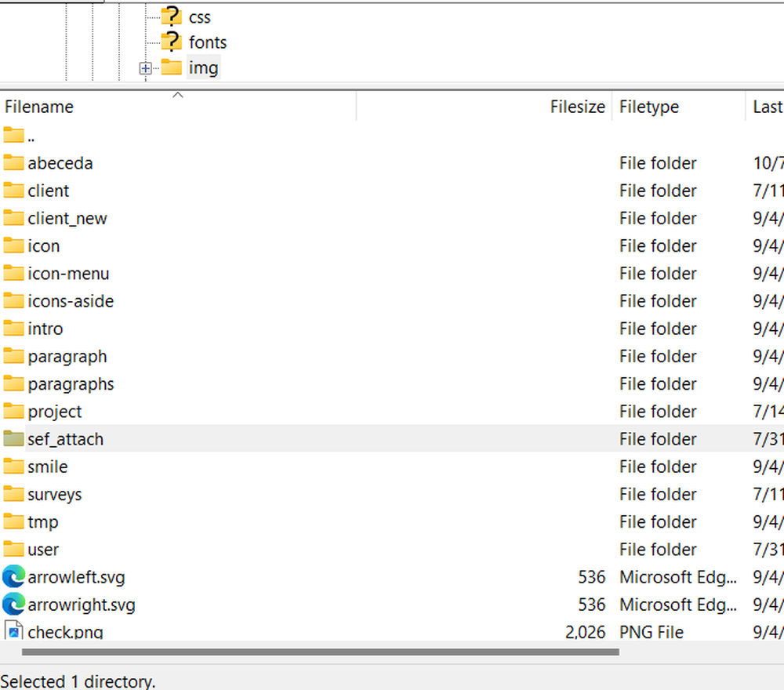
Task: Select the img folder in tree
Action: 203,68
